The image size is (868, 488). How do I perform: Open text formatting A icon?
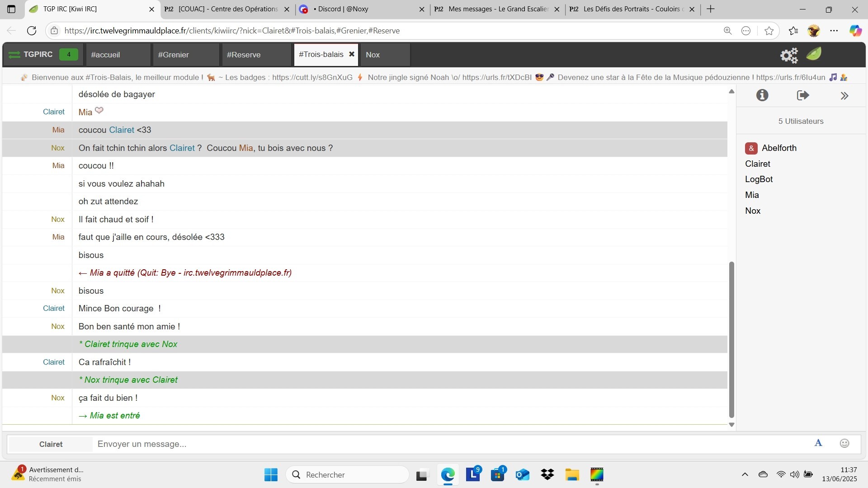[x=818, y=443]
